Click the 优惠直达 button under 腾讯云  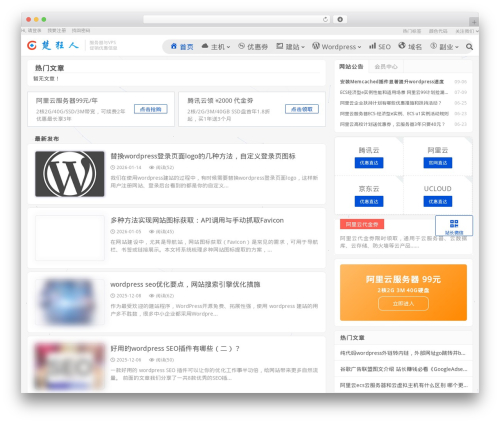(x=369, y=163)
